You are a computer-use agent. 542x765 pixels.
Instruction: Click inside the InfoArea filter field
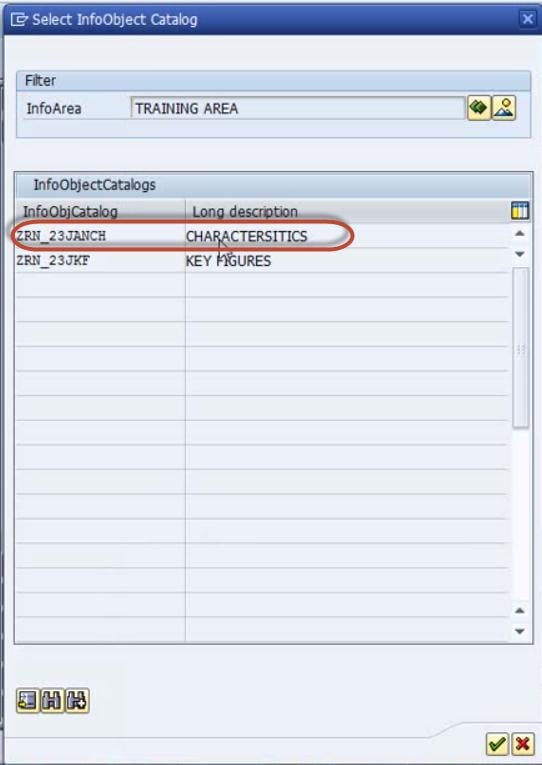[298, 108]
